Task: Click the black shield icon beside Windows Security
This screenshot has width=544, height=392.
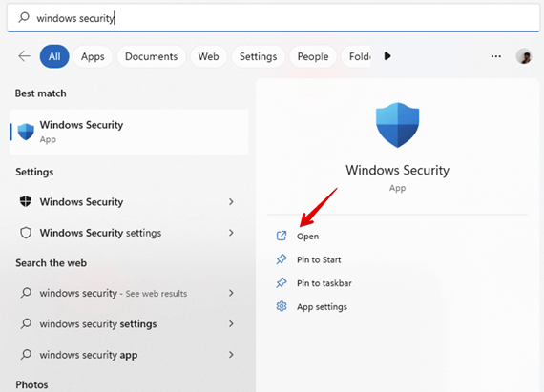Action: (26, 201)
